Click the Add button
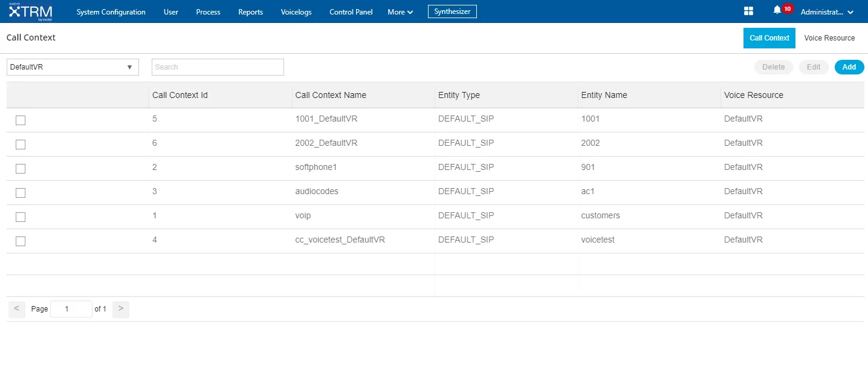Viewport: 868px width, 375px height. (x=849, y=67)
